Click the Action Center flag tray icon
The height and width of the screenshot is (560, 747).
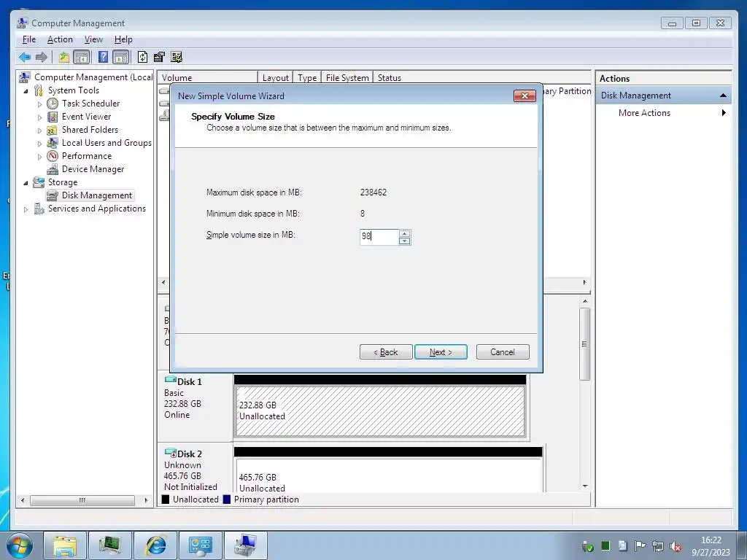(640, 546)
